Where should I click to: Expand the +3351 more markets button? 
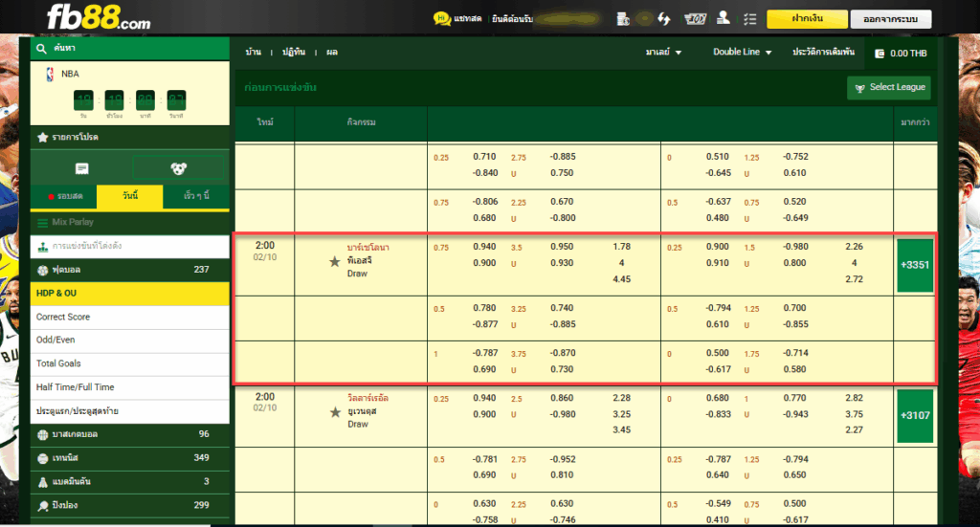point(915,265)
